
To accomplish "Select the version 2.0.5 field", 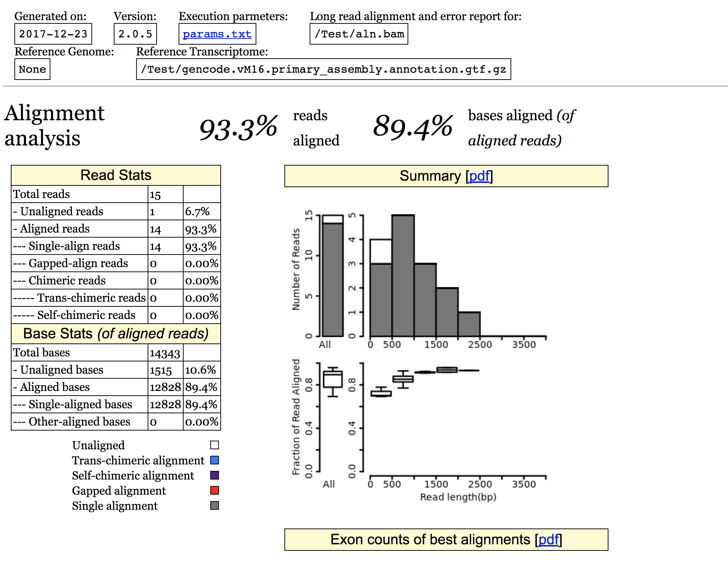I will [135, 34].
